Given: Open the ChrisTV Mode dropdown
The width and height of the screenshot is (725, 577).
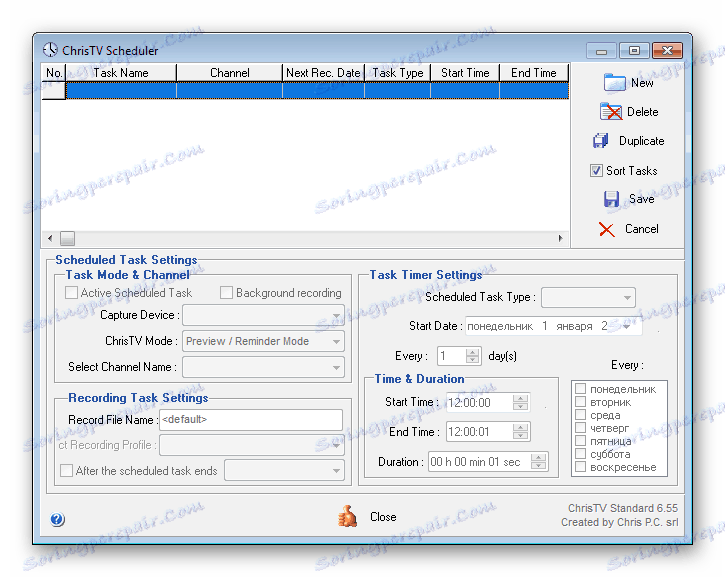Looking at the screenshot, I should 264,341.
